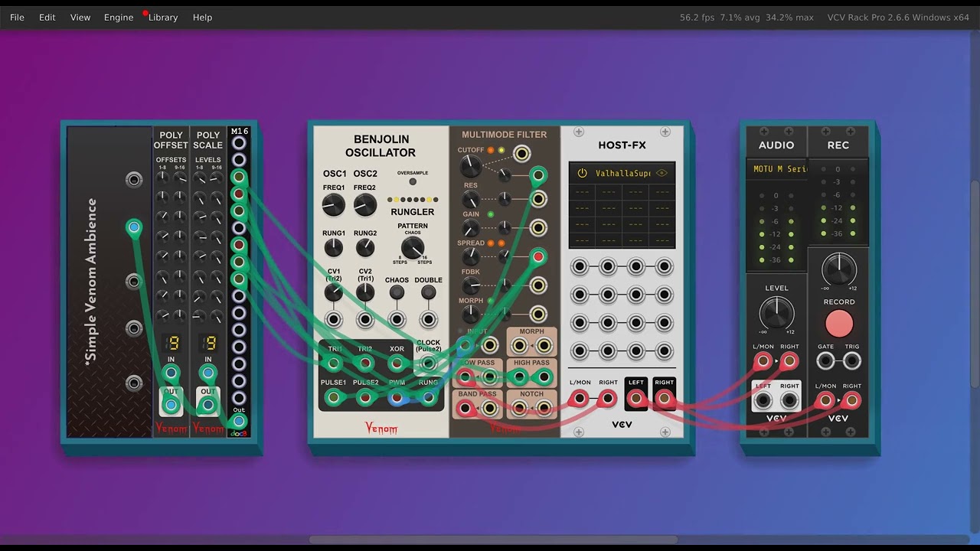This screenshot has width=980, height=551.
Task: Click the FREQ1 knob on Benjolin Oscillator
Action: click(x=334, y=205)
